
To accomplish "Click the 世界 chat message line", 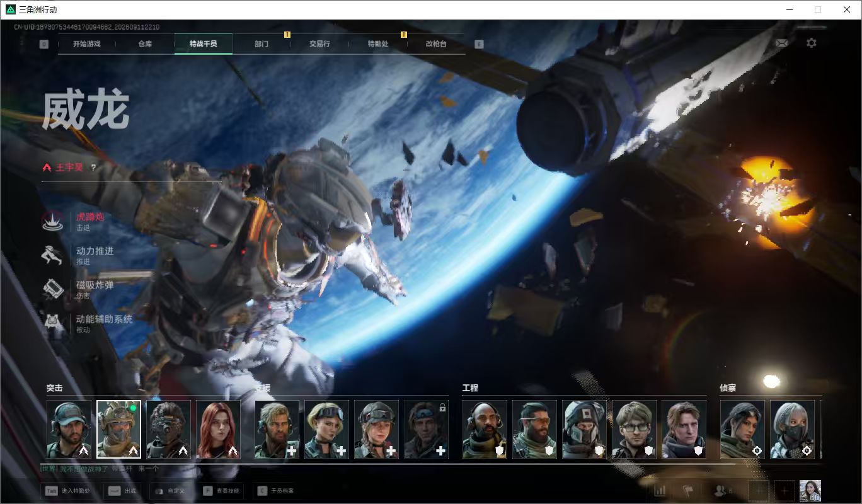I will tap(100, 469).
